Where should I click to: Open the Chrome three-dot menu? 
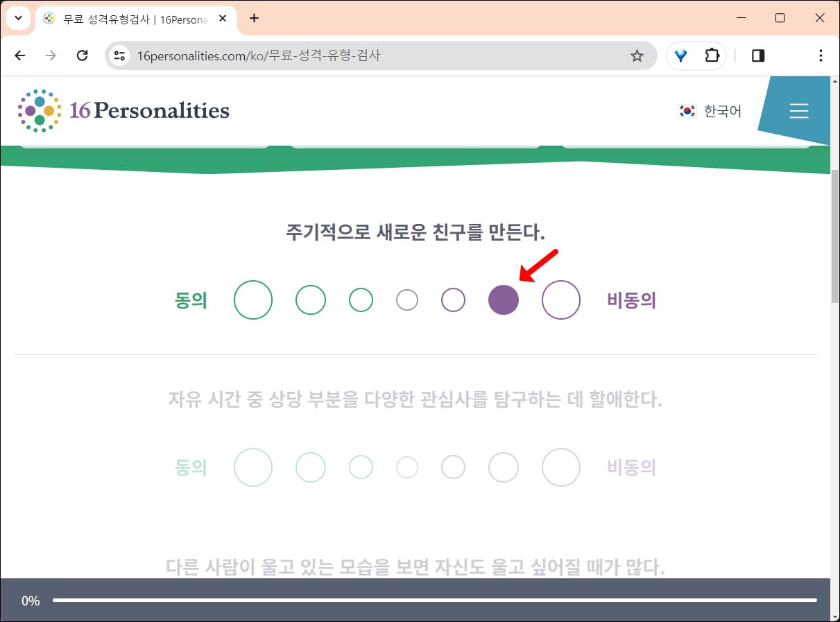point(821,55)
